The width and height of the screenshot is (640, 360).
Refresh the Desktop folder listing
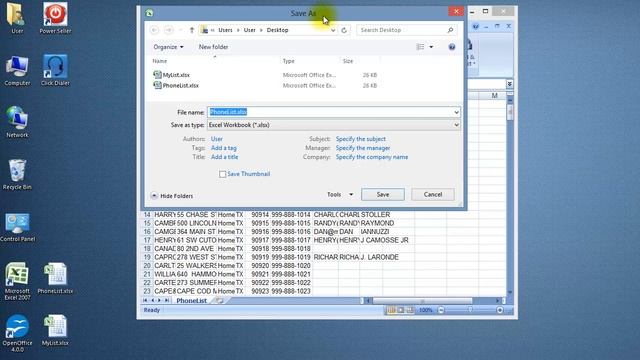(344, 30)
